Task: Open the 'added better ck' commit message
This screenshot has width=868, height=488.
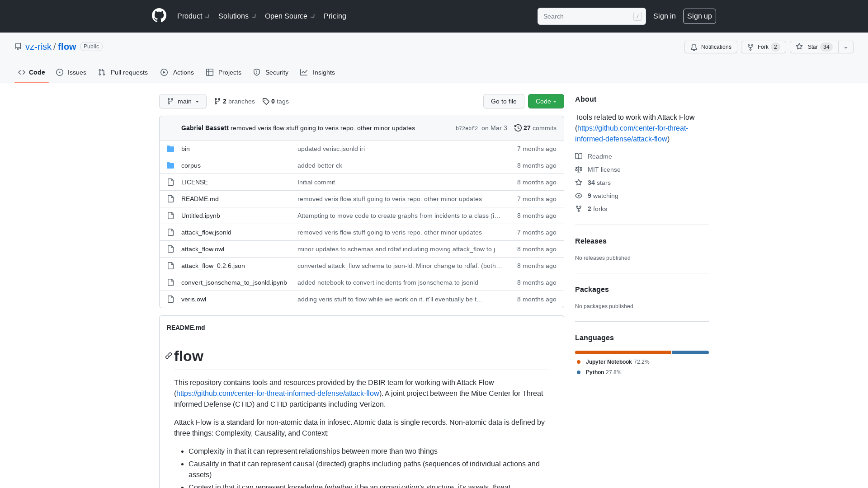Action: (320, 165)
